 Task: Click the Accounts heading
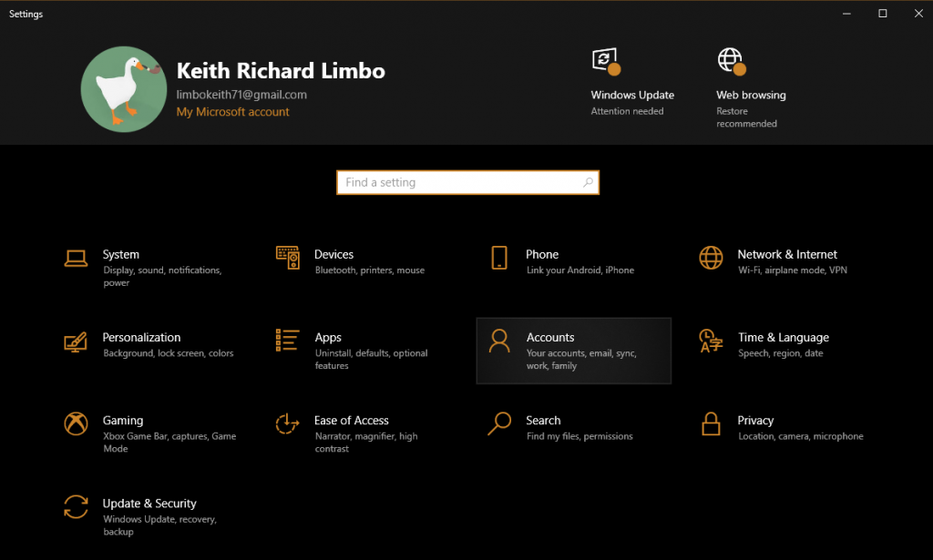pos(550,338)
